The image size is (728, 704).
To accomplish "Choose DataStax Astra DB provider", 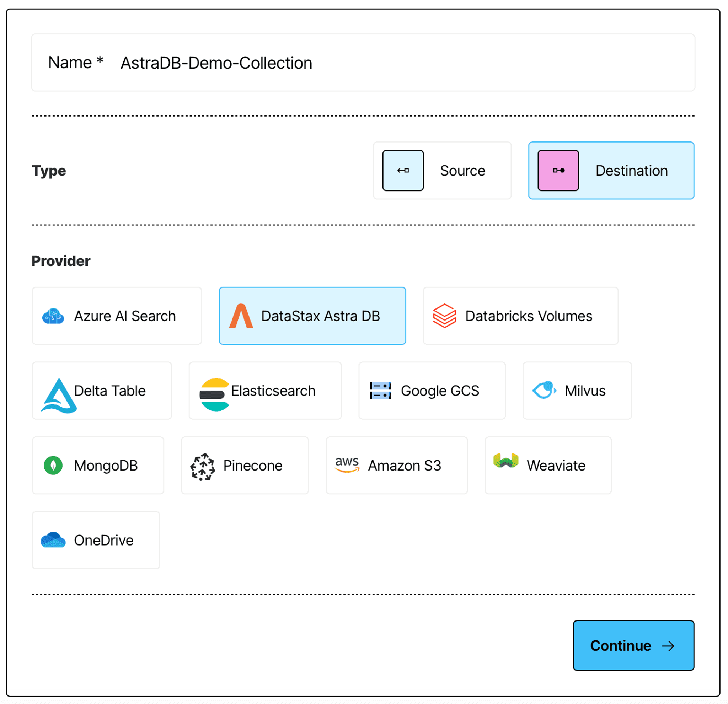I will (x=312, y=316).
